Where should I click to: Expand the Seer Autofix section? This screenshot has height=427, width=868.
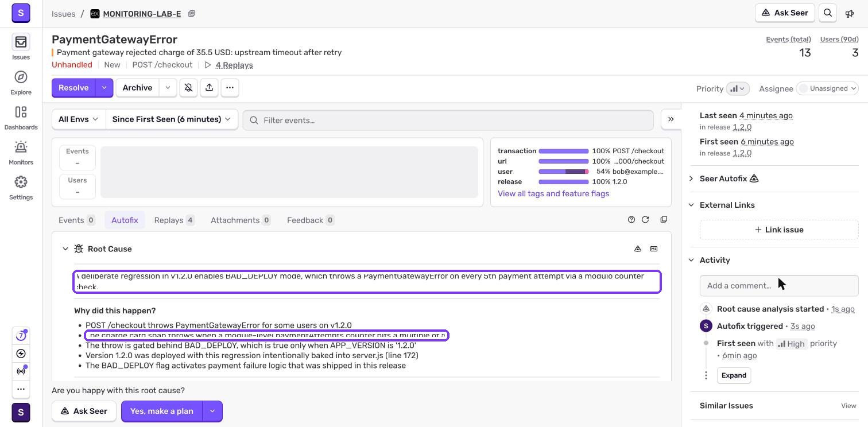click(691, 179)
